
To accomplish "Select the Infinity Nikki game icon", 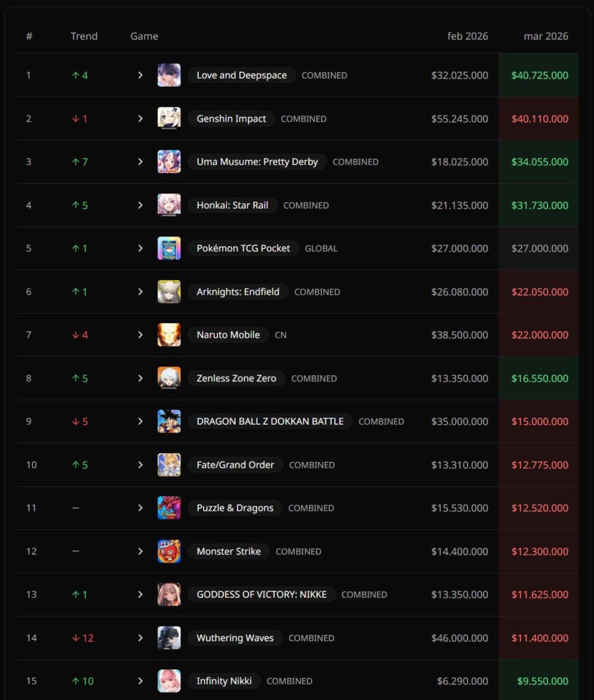I will [x=169, y=681].
